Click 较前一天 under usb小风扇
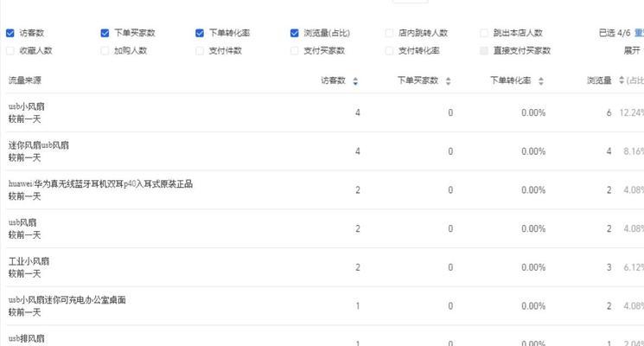The height and width of the screenshot is (346, 644). tap(25, 119)
